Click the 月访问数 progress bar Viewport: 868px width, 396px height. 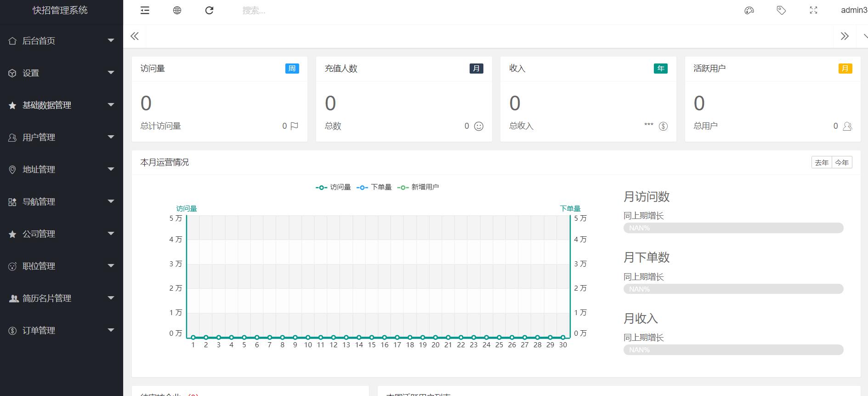coord(733,228)
